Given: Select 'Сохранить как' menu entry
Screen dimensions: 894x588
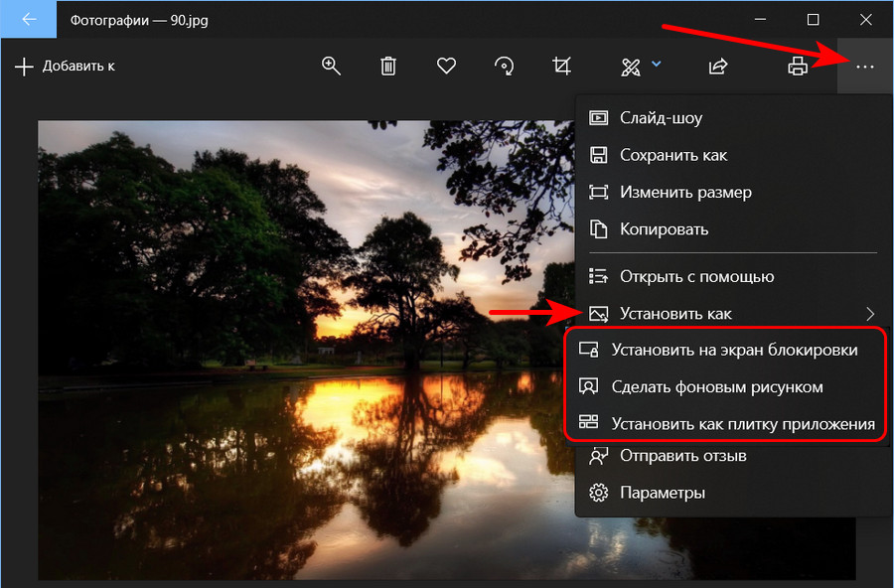Looking at the screenshot, I should [x=672, y=155].
